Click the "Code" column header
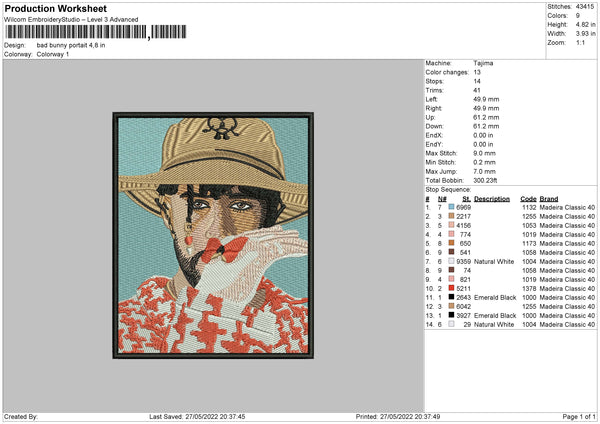600x424 pixels. (528, 199)
